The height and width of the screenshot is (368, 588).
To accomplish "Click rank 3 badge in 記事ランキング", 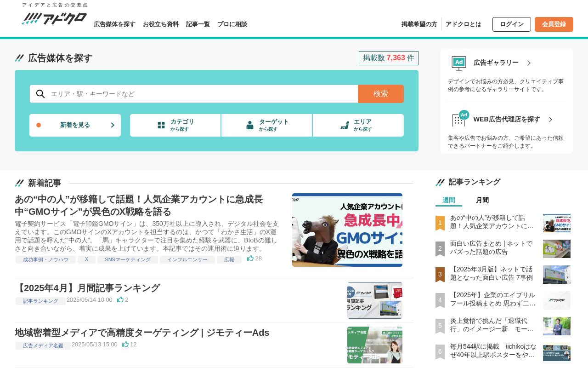I will coord(440,275).
